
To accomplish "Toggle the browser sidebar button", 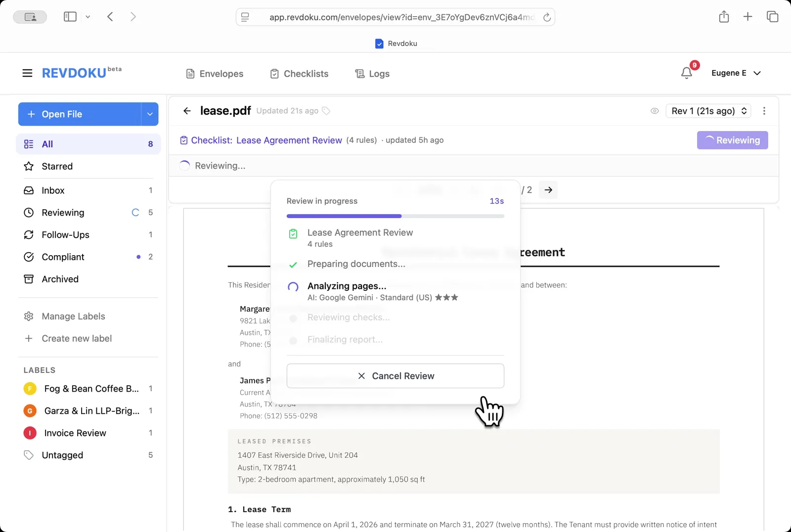I will [70, 17].
